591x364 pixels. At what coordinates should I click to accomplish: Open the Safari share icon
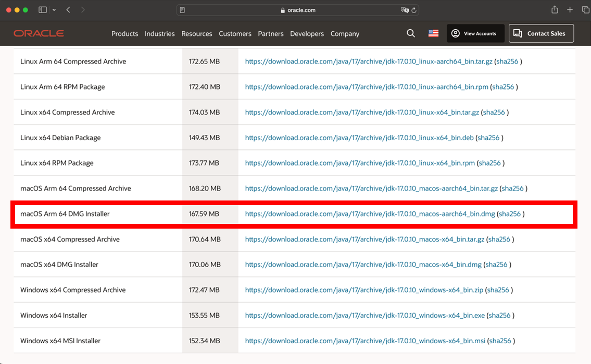coord(555,10)
